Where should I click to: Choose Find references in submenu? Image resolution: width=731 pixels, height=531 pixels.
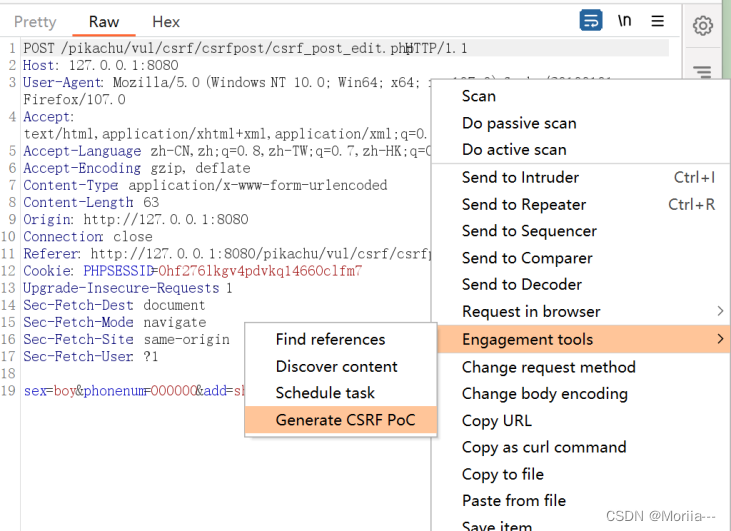(341, 339)
